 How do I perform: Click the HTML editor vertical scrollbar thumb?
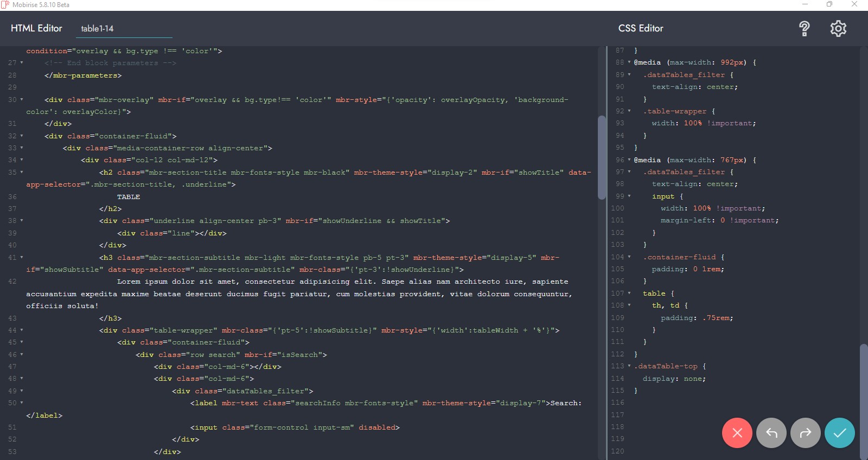[x=602, y=157]
